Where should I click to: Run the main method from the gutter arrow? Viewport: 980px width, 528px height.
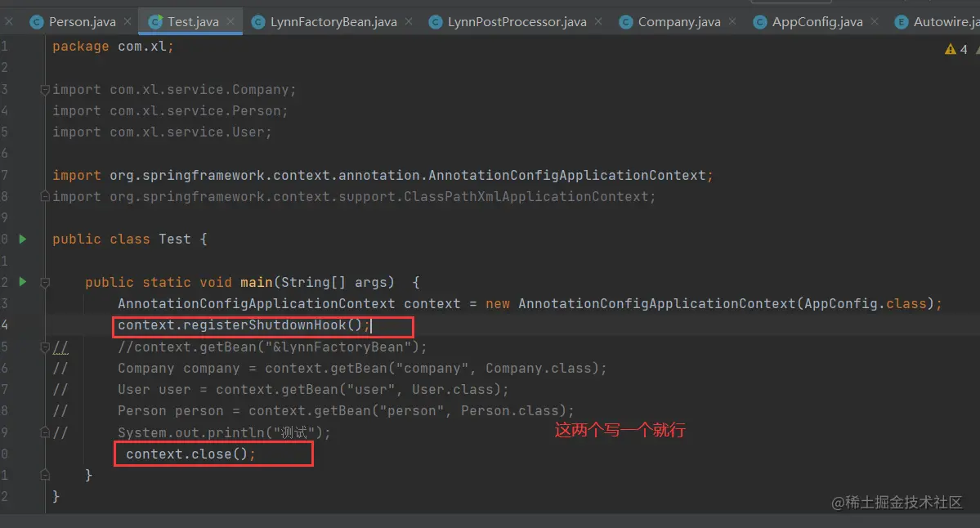[x=23, y=282]
